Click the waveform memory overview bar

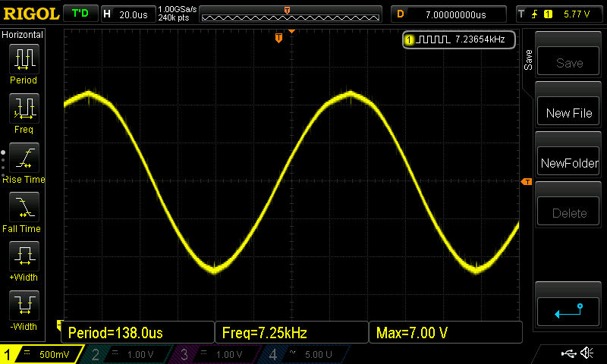click(291, 14)
